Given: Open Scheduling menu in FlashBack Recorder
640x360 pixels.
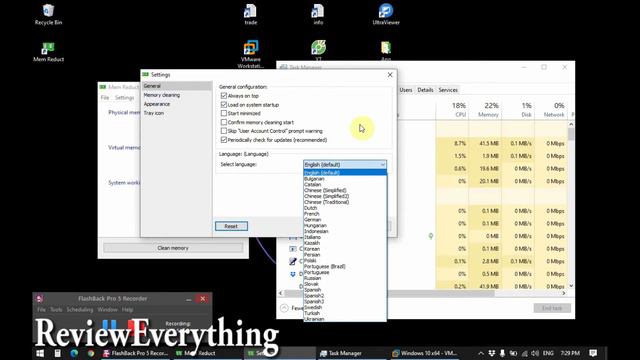Looking at the screenshot, I should click(80, 309).
